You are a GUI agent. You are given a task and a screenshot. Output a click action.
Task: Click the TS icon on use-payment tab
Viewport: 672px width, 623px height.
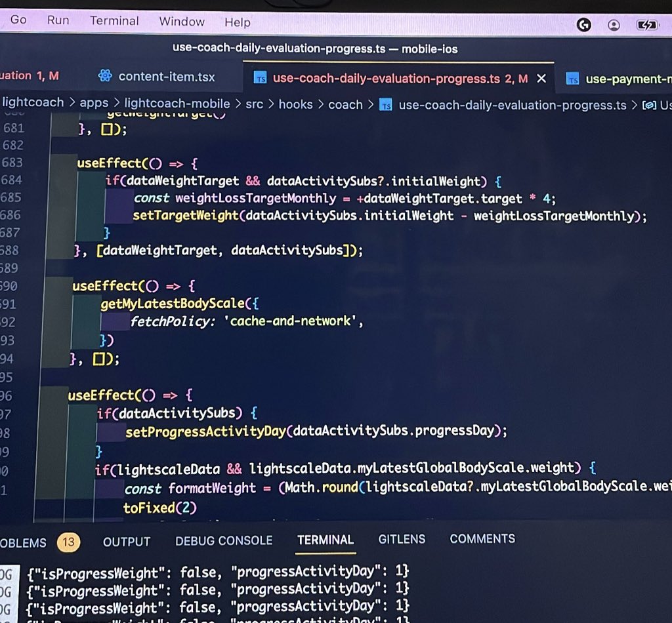[x=572, y=79]
